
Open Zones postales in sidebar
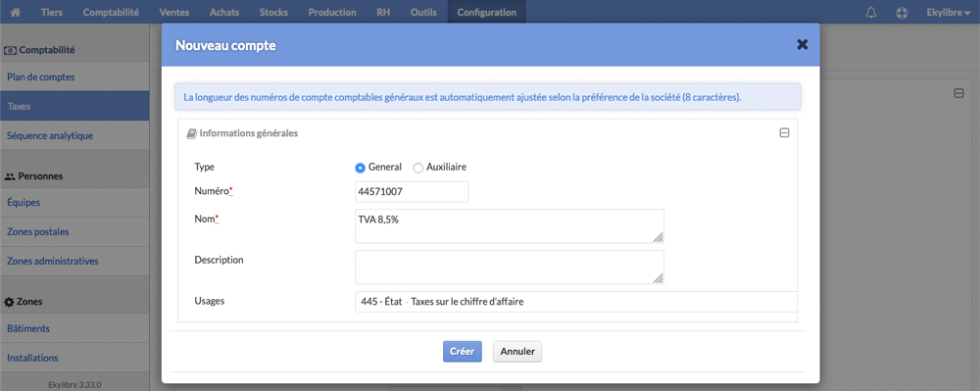(x=74, y=231)
